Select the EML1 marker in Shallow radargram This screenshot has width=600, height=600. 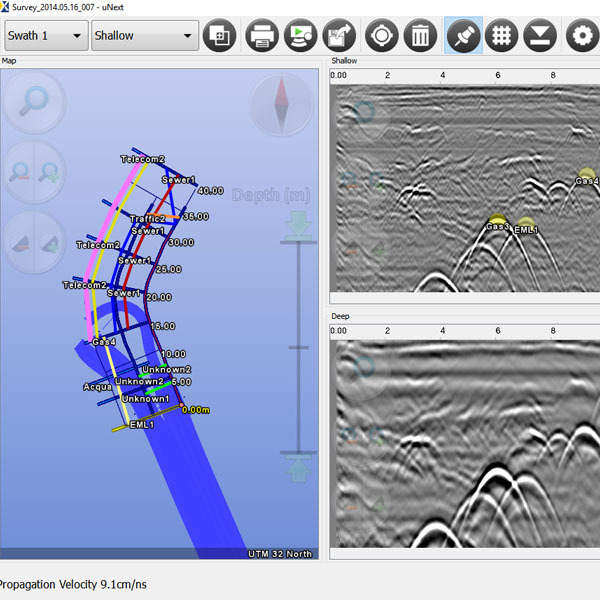pyautogui.click(x=526, y=228)
